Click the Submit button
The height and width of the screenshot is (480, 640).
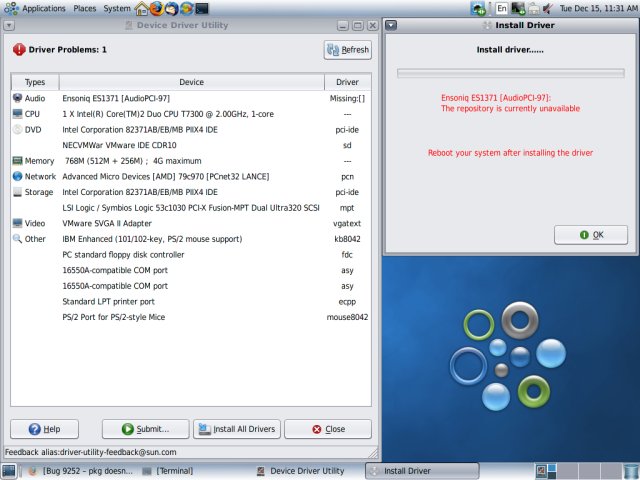click(x=145, y=429)
